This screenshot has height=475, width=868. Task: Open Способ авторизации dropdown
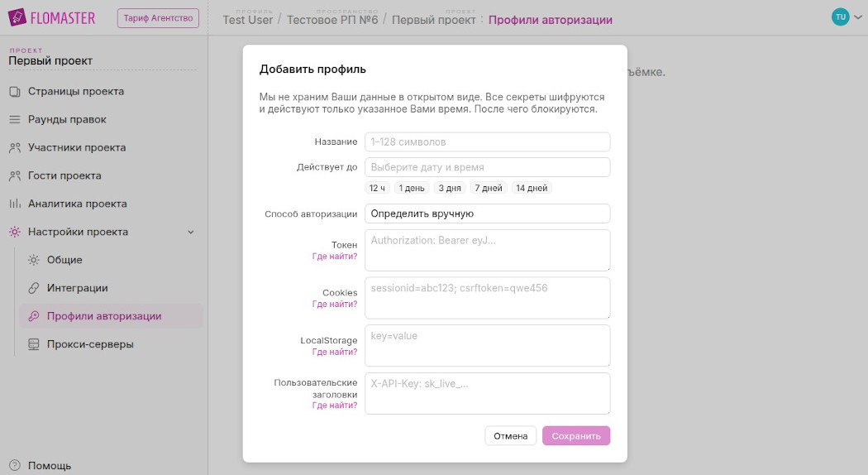click(487, 214)
